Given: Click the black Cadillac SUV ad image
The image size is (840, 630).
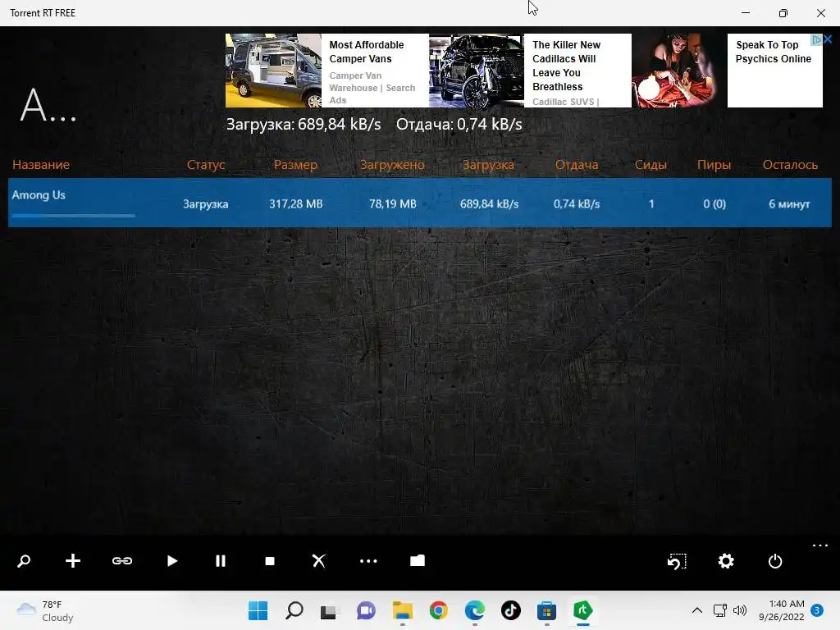Looking at the screenshot, I should pyautogui.click(x=477, y=71).
